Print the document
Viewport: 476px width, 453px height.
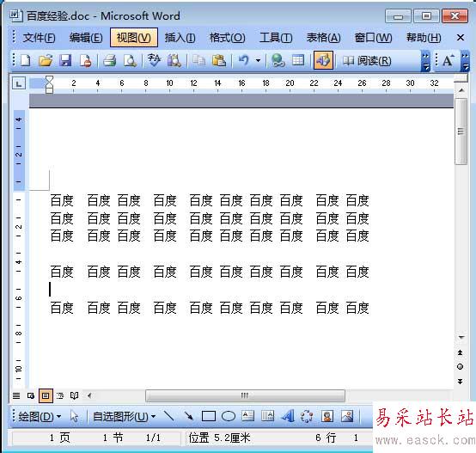110,60
